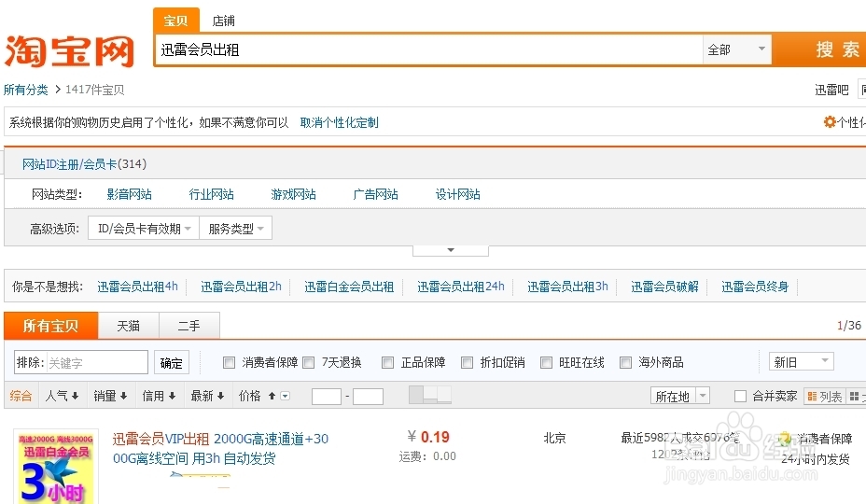This screenshot has height=504, width=866.
Task: Filter by 行业网站 type
Action: (x=212, y=194)
